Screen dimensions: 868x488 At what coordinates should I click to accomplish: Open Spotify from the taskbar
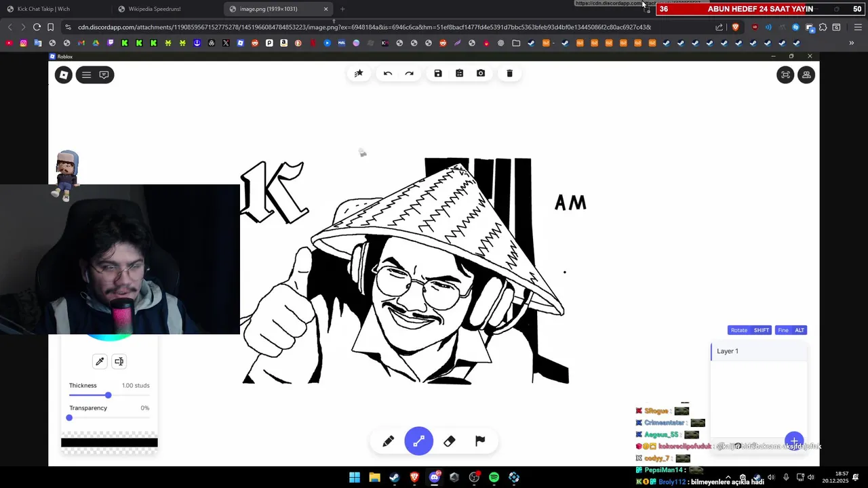pos(494,477)
